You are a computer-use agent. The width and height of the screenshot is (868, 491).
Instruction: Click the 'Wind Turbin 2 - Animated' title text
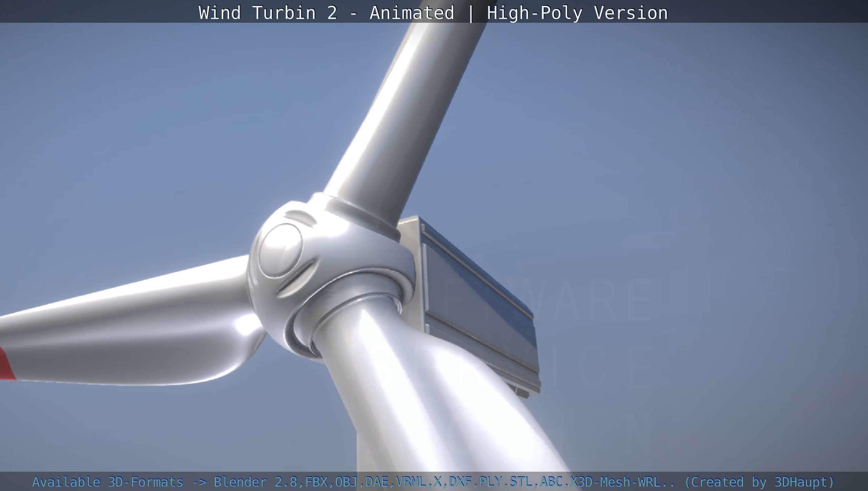pos(326,13)
